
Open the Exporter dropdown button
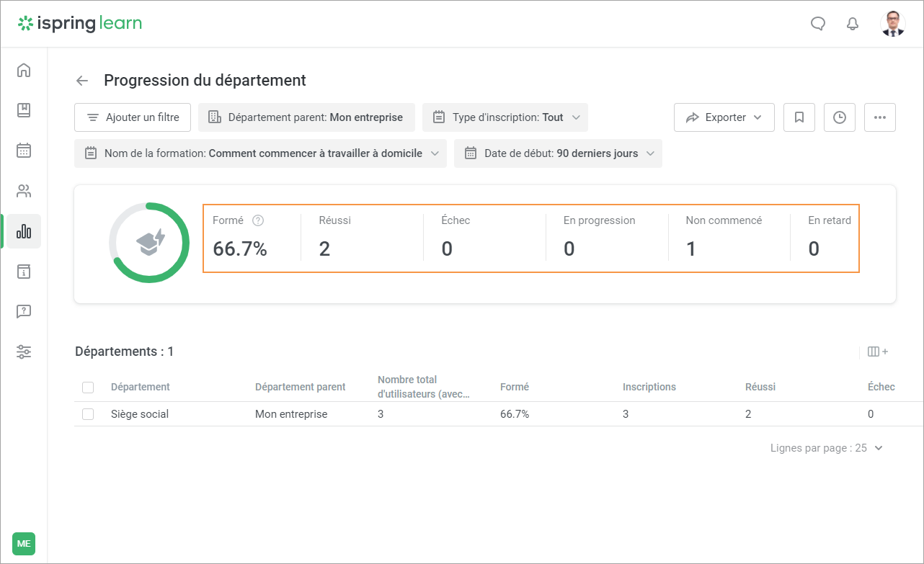pos(724,117)
